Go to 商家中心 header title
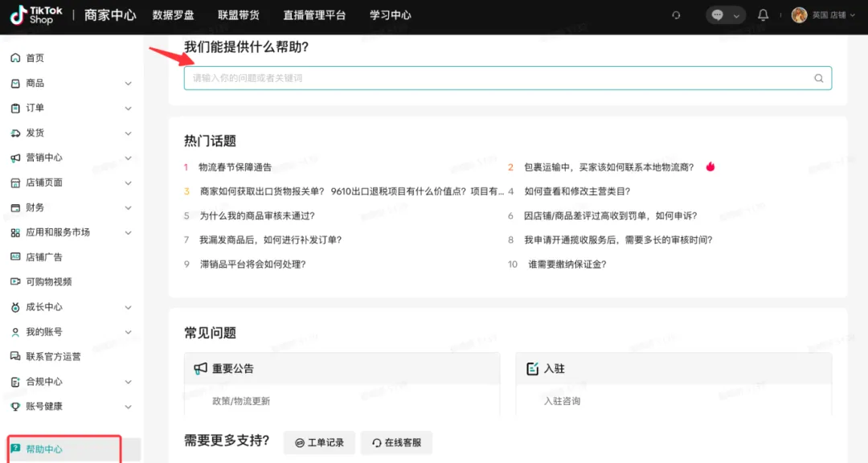Image resolution: width=868 pixels, height=463 pixels. [x=110, y=15]
